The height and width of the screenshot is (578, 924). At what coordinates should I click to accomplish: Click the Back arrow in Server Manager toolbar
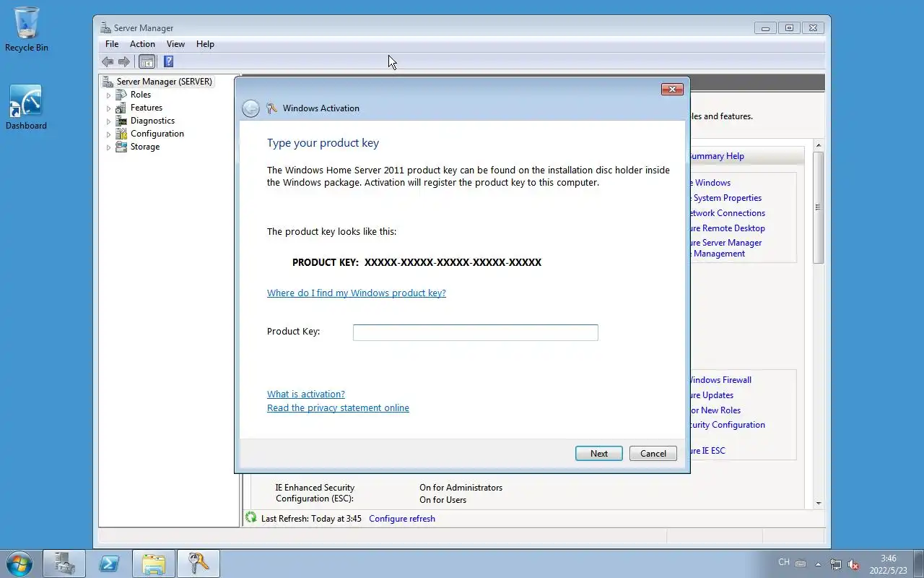click(108, 61)
